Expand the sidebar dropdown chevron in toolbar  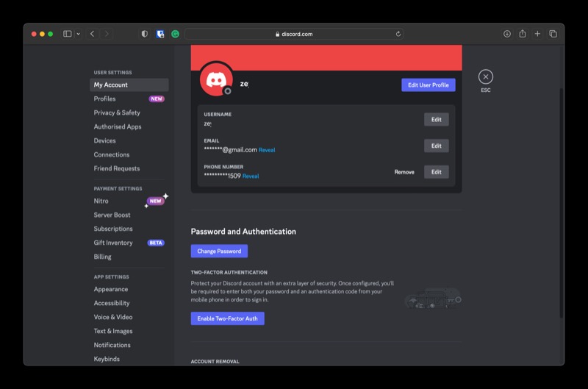78,34
